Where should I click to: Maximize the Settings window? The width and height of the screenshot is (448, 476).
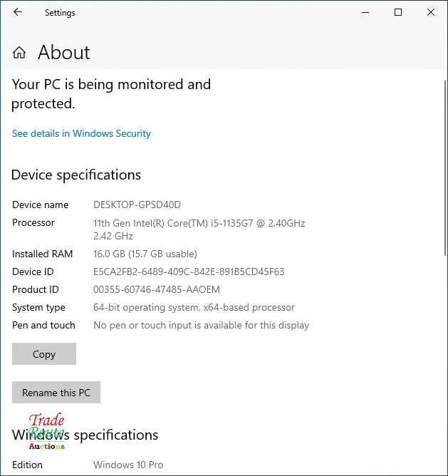(x=398, y=12)
